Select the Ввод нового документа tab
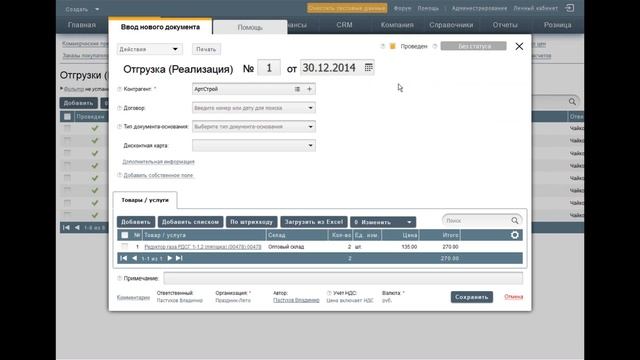Screen dimensions: 640x360 tap(160, 27)
